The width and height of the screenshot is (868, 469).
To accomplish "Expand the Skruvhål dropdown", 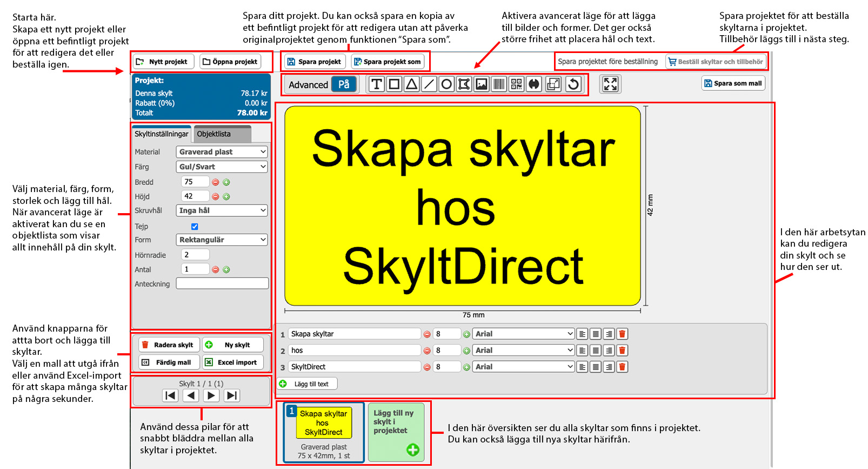I will tap(222, 210).
